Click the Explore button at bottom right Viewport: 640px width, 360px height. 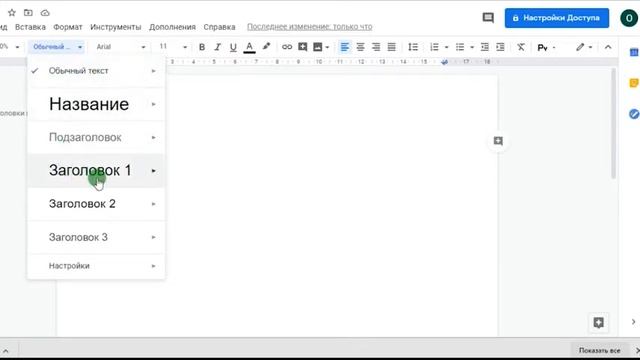point(599,322)
